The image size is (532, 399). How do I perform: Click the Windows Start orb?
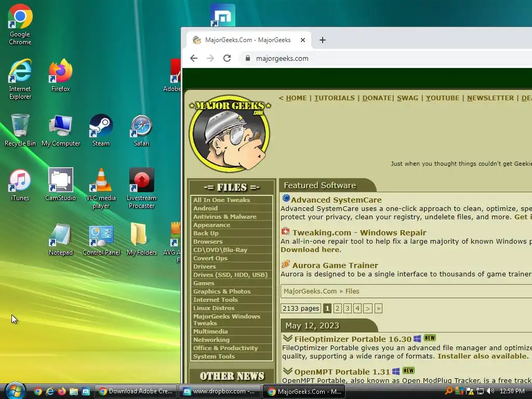coord(15,391)
